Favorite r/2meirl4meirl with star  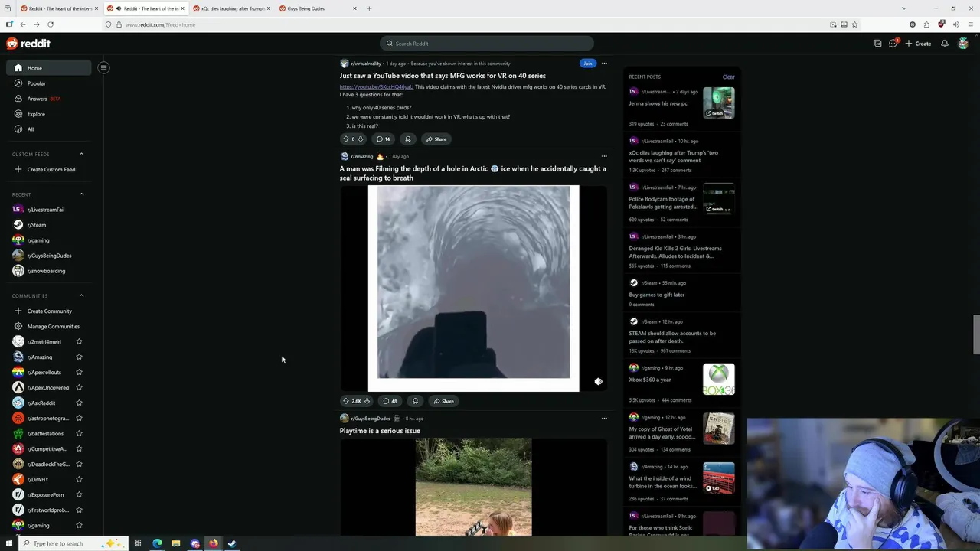(x=79, y=341)
